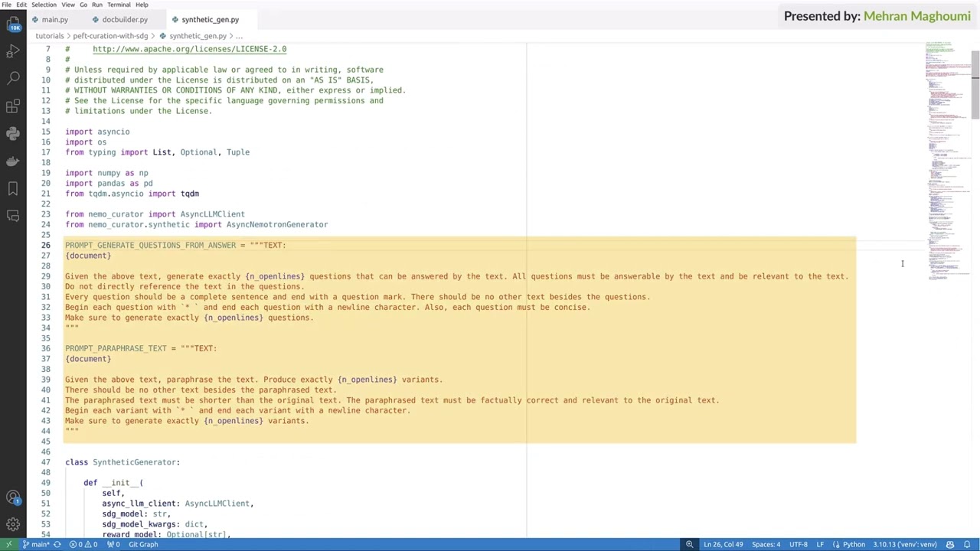This screenshot has height=551, width=980.
Task: Expand the peft-curation-with-sdg breadcrumb
Action: 110,36
